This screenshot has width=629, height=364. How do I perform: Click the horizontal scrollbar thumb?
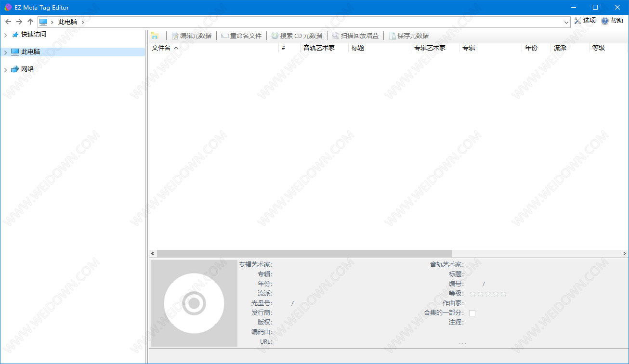point(304,253)
